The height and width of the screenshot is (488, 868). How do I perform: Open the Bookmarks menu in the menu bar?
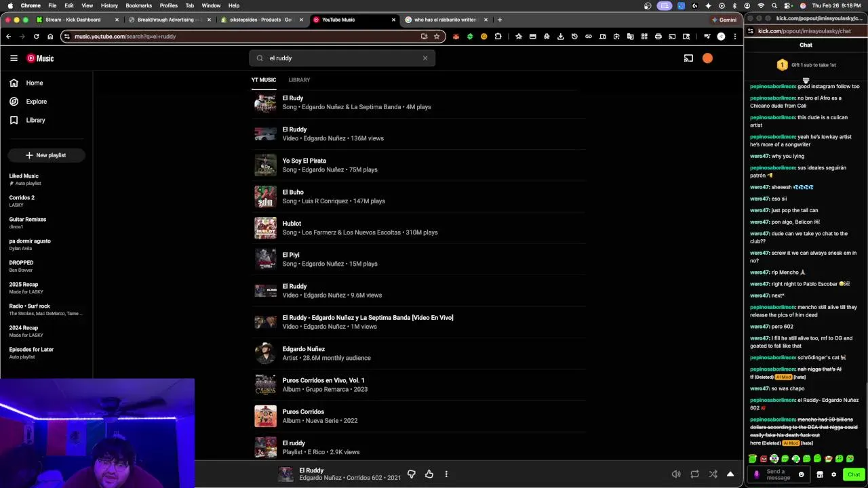coord(138,5)
